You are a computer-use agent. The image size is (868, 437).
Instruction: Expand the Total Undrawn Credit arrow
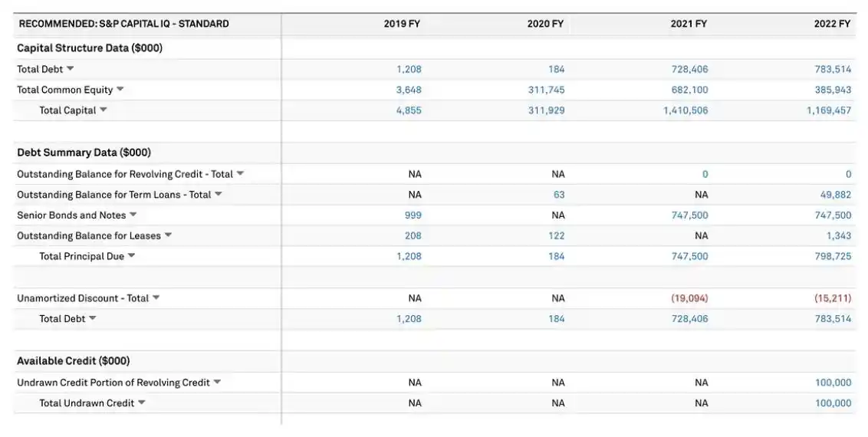[x=141, y=402]
